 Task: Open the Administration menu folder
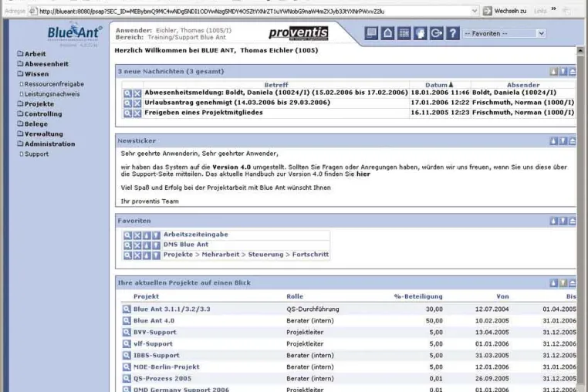[x=46, y=144]
